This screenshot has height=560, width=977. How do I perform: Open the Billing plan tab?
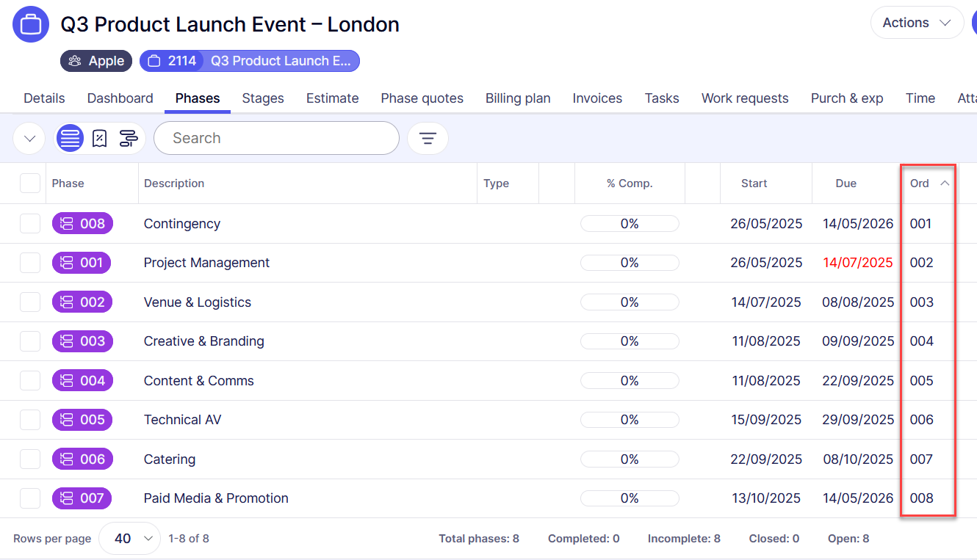tap(518, 98)
